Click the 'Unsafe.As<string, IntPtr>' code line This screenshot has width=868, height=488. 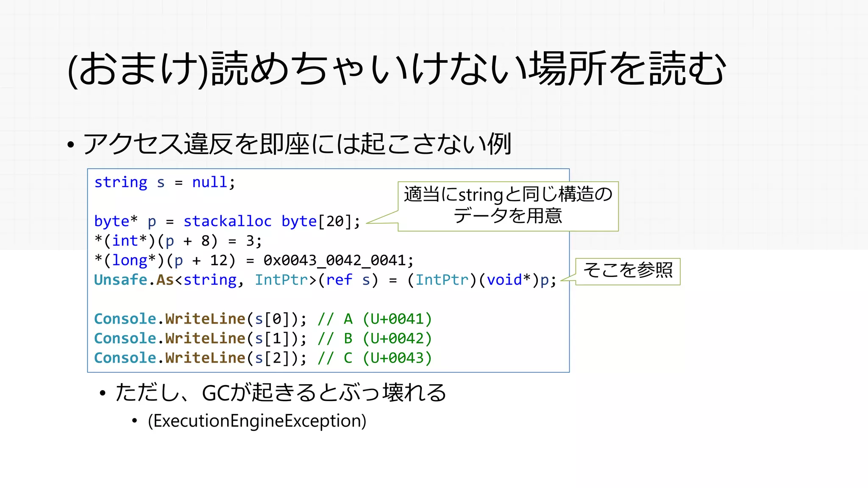coord(325,280)
